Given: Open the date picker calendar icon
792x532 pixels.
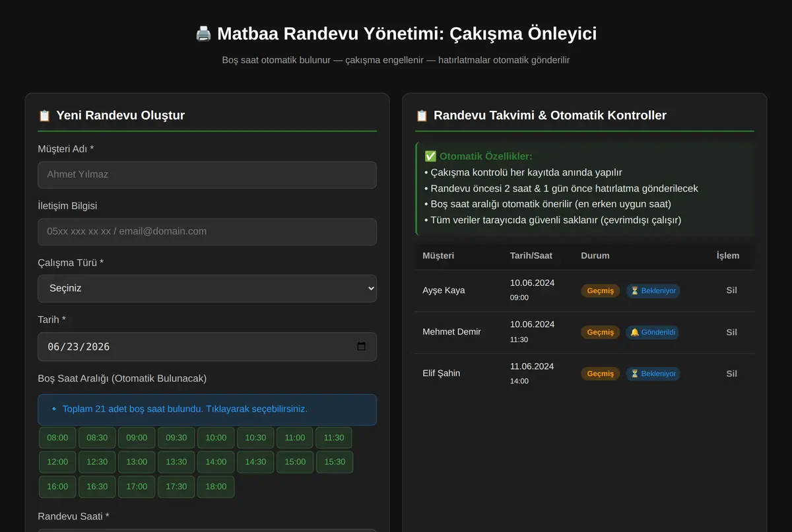Looking at the screenshot, I should (x=361, y=347).
